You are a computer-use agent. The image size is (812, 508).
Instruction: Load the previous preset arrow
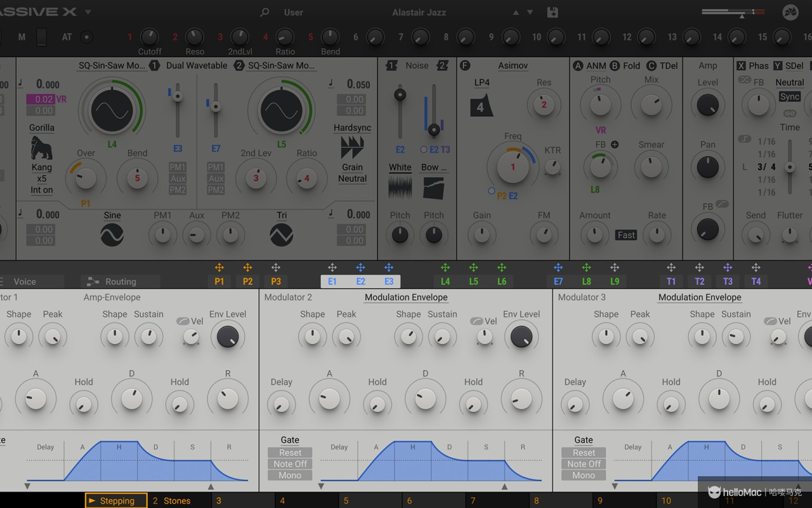tap(516, 12)
